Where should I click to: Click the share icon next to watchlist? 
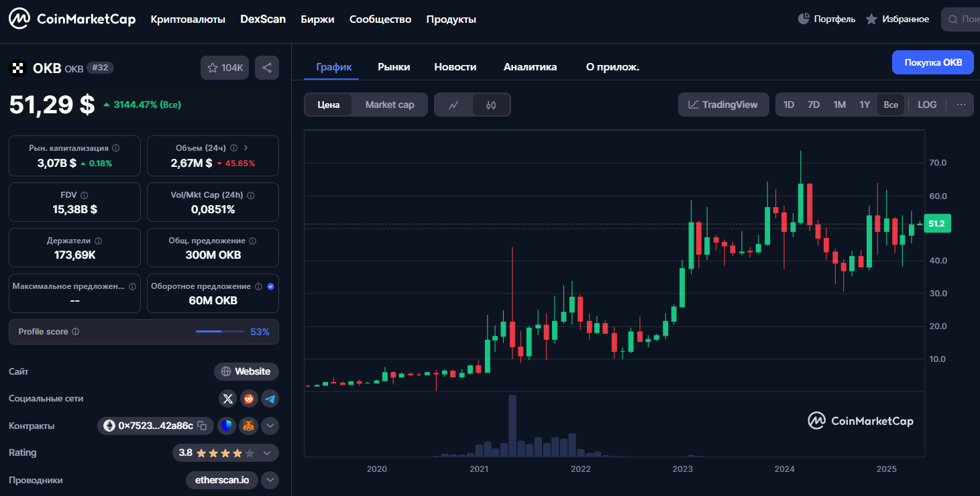[267, 68]
